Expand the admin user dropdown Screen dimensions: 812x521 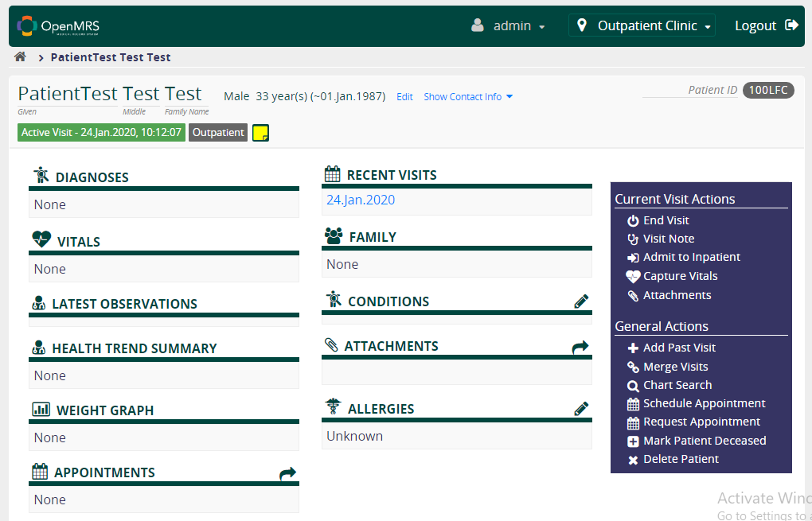pyautogui.click(x=508, y=25)
